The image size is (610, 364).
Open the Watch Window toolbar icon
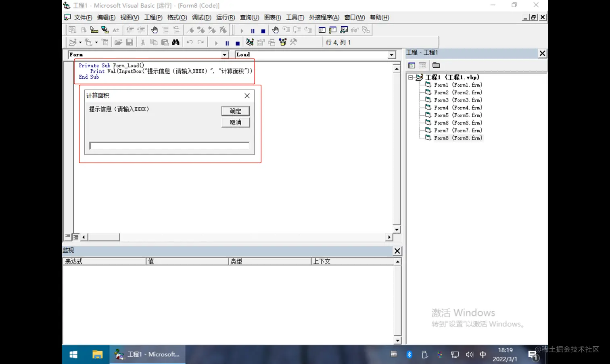click(x=344, y=30)
